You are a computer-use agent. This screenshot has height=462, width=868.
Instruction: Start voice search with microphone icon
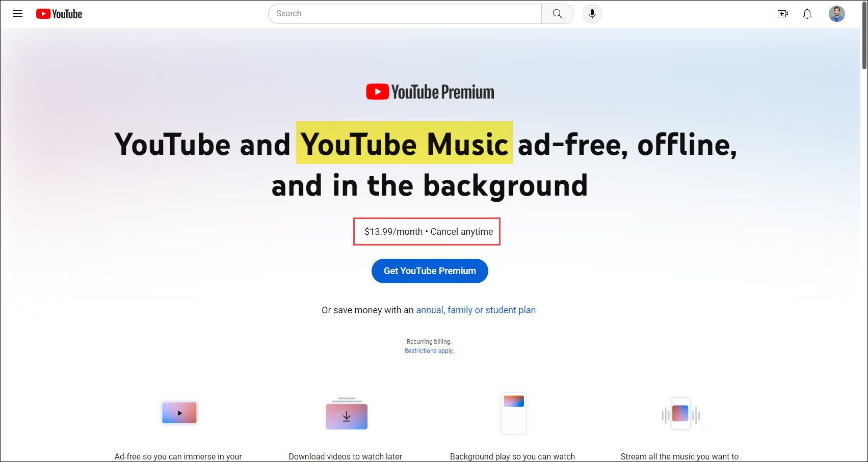point(592,14)
